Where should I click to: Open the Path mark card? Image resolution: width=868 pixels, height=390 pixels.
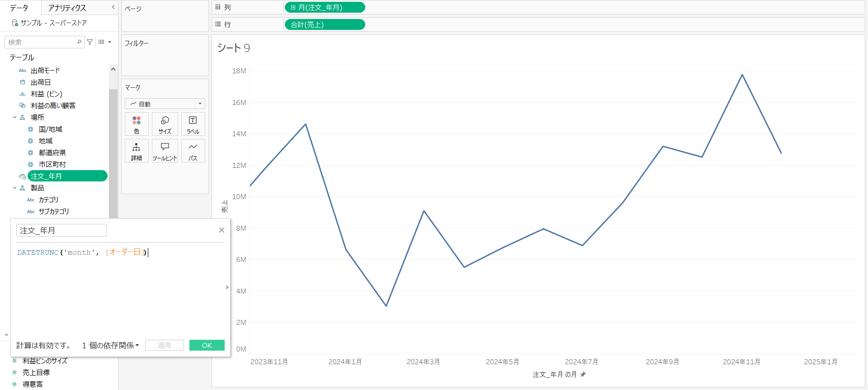point(193,151)
